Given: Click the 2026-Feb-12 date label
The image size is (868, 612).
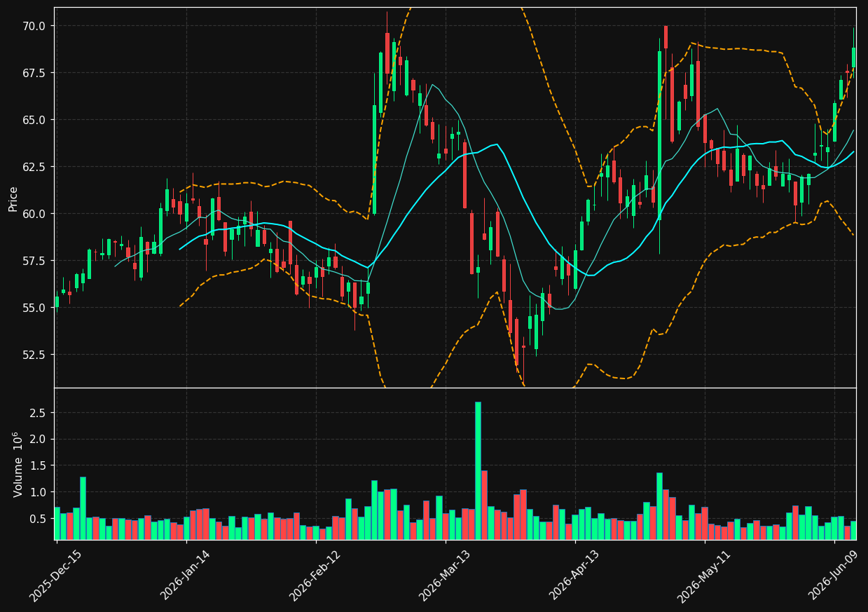Looking at the screenshot, I should (x=315, y=576).
